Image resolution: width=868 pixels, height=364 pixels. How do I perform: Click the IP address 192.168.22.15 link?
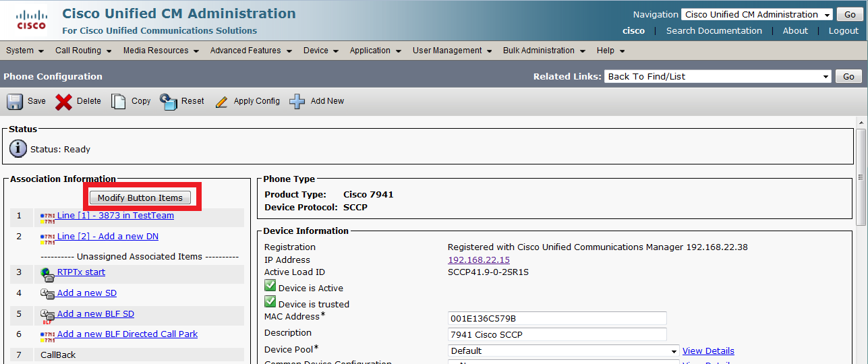click(x=479, y=260)
